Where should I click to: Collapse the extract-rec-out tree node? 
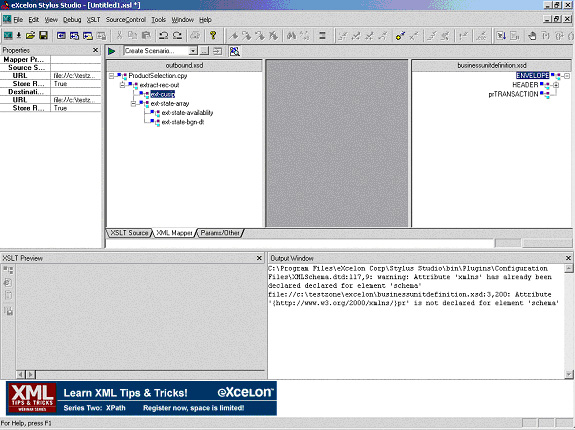(122, 85)
